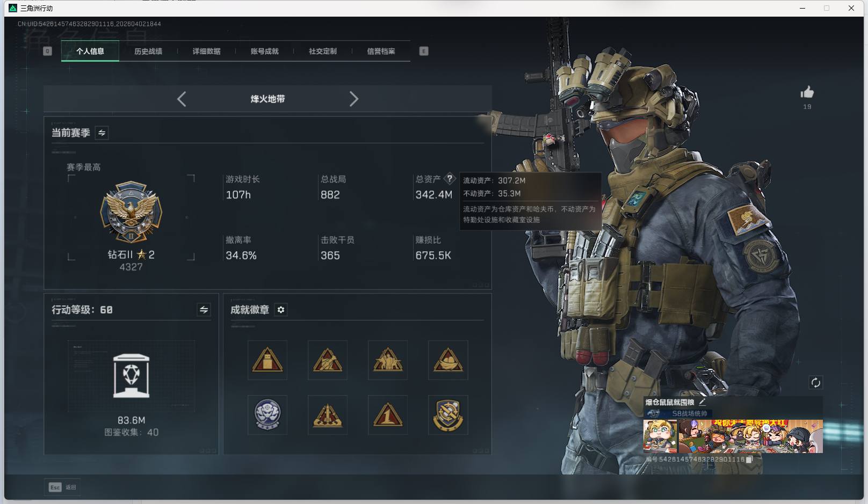The height and width of the screenshot is (504, 868).
Task: Select the grenade-launcher triangle badge
Action: click(328, 360)
